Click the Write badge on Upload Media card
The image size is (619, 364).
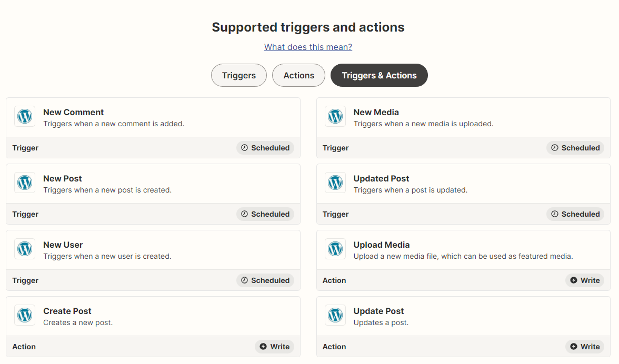tap(585, 280)
